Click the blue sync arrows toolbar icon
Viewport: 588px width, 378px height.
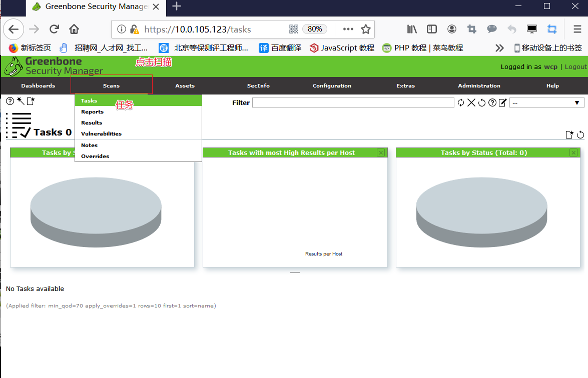point(552,29)
